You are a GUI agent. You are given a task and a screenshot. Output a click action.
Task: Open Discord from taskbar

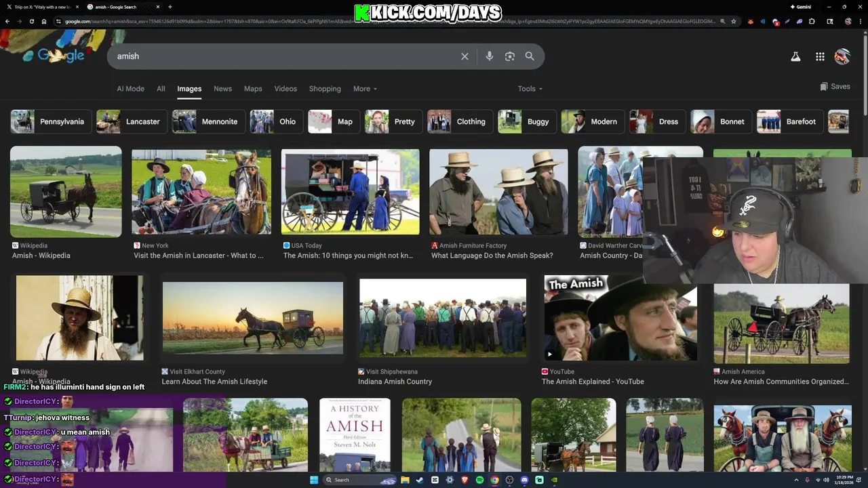pyautogui.click(x=524, y=480)
